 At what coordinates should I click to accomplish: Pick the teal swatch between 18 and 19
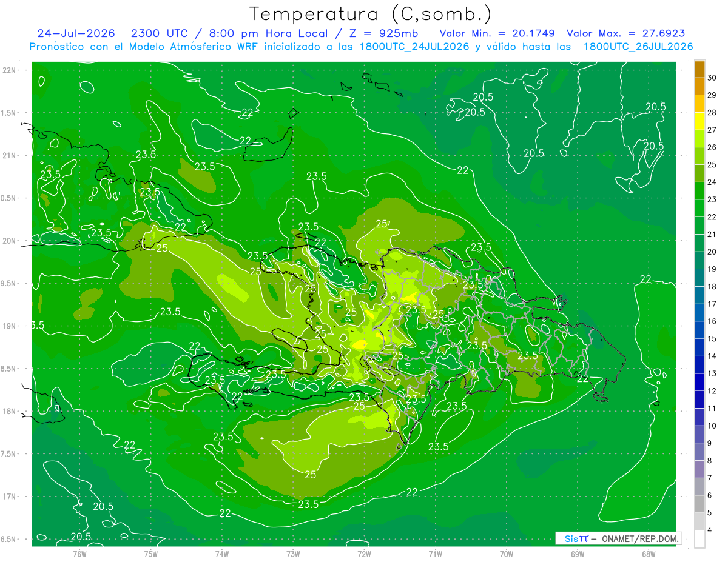tap(699, 278)
